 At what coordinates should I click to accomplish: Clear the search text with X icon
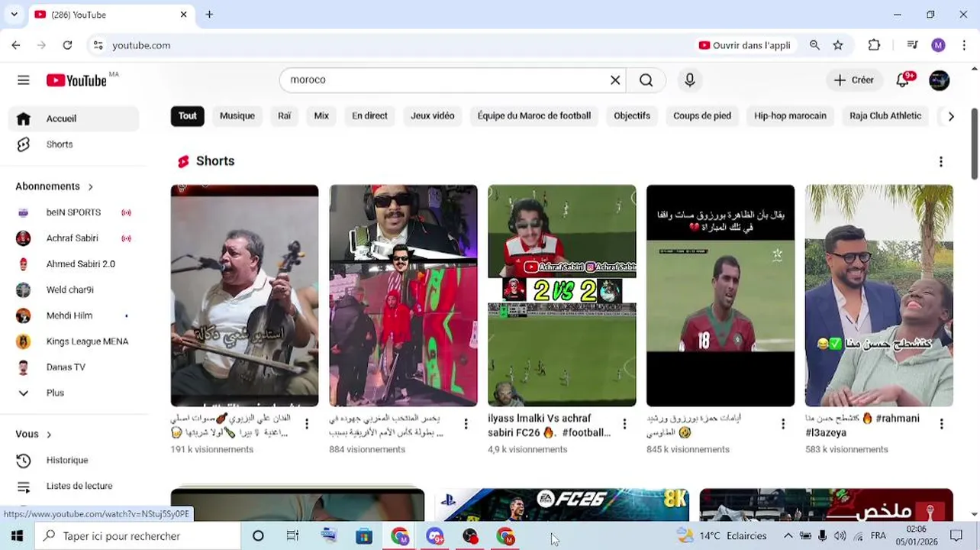click(615, 80)
